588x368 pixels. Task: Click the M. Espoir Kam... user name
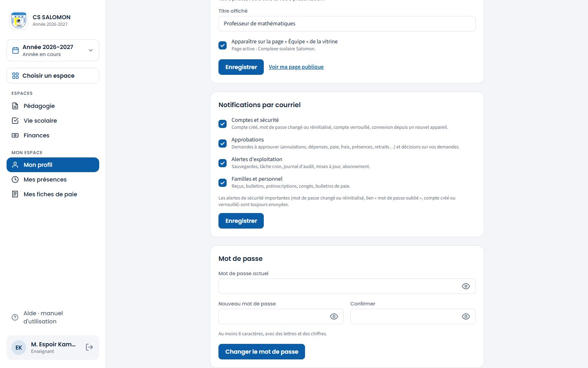[53, 344]
